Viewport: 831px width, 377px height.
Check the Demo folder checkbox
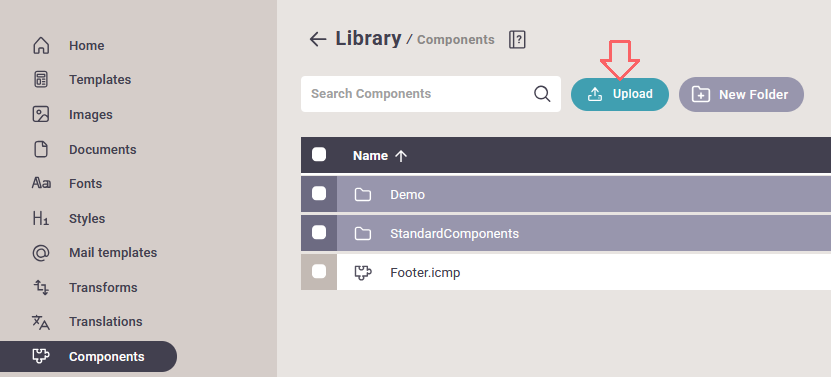click(319, 194)
